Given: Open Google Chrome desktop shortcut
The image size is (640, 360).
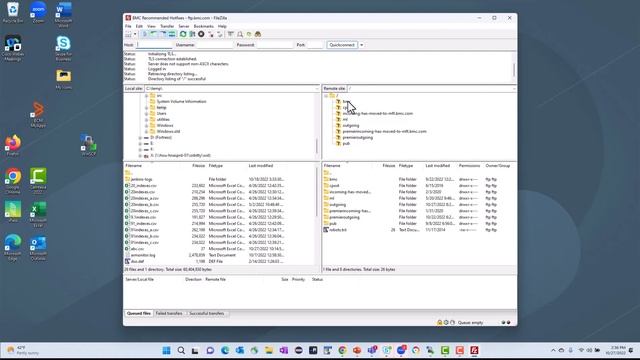Looking at the screenshot, I should click(13, 181).
